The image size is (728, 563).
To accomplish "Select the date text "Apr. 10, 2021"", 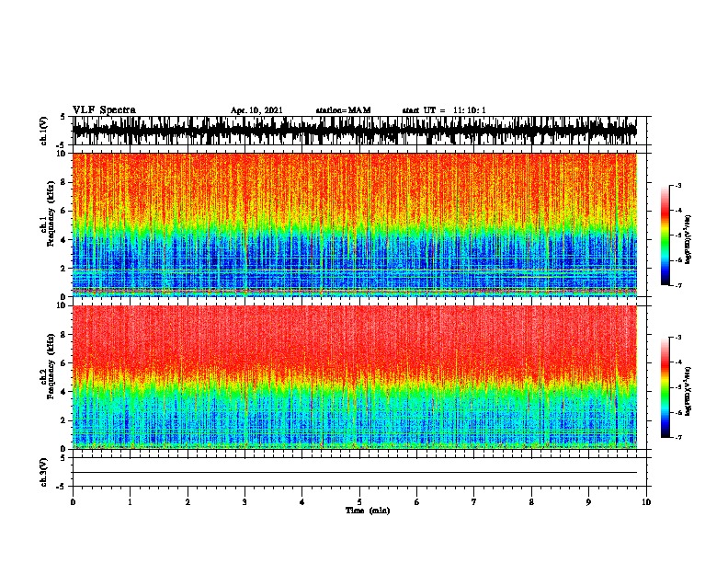I will pyautogui.click(x=256, y=110).
